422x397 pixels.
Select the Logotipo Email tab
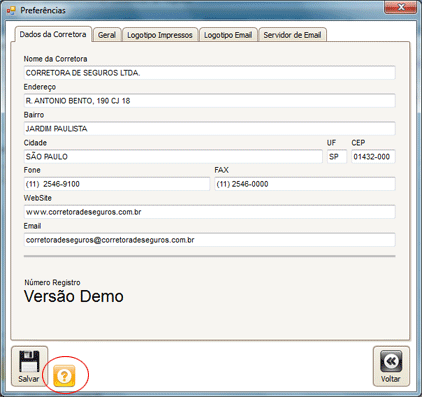[x=228, y=35]
